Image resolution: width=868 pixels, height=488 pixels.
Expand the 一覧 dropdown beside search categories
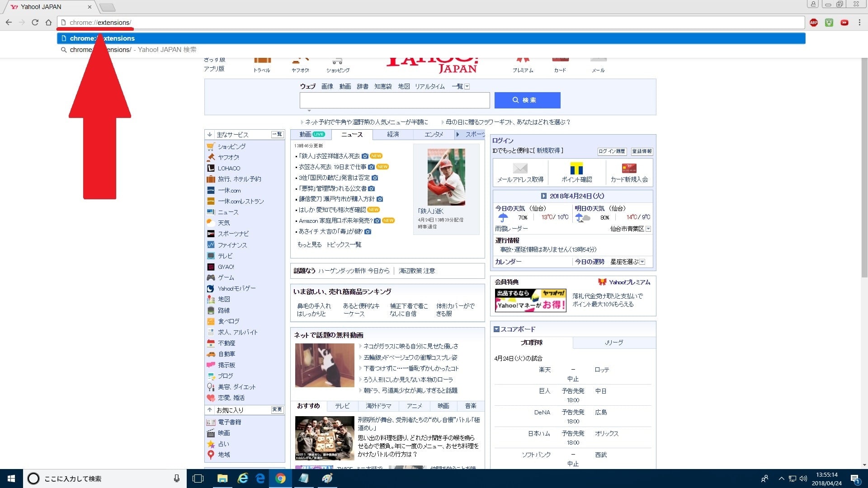tap(467, 86)
